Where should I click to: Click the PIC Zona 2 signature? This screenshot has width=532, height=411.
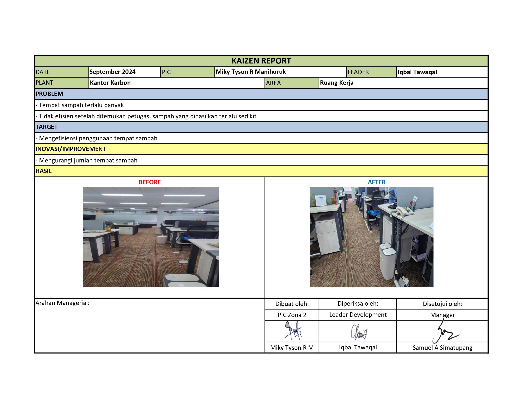pos(293,331)
